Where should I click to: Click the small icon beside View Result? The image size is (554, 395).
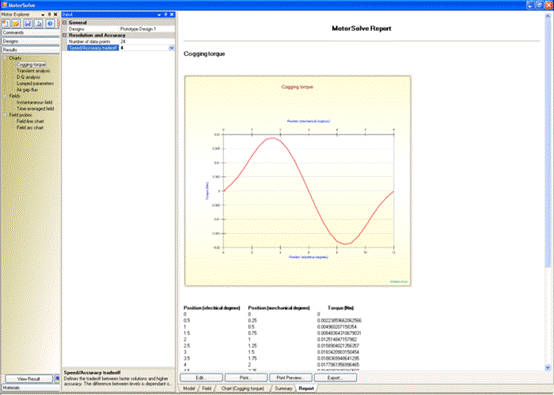pos(57,378)
